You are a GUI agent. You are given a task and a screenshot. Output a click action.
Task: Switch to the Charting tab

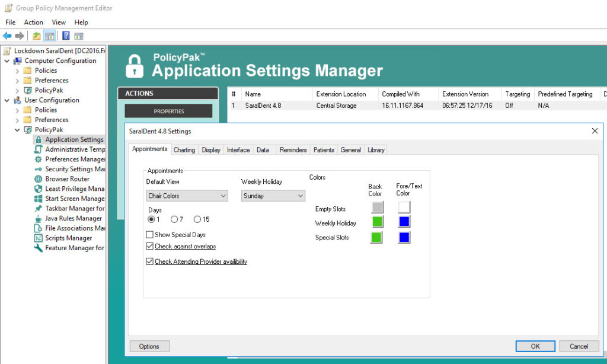click(x=184, y=150)
